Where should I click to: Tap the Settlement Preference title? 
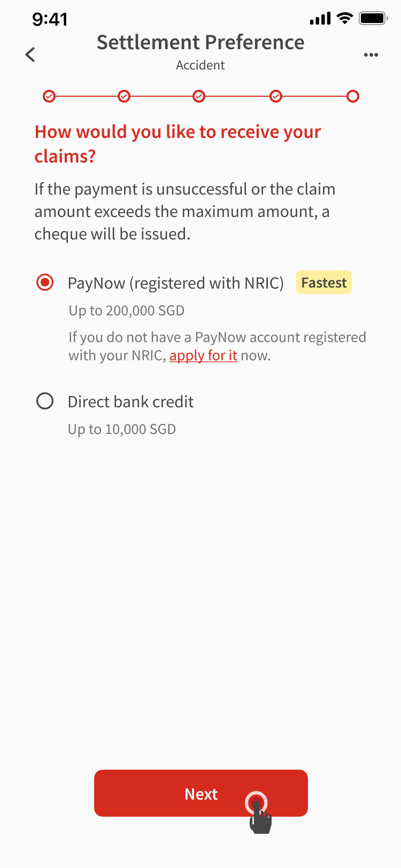click(200, 42)
